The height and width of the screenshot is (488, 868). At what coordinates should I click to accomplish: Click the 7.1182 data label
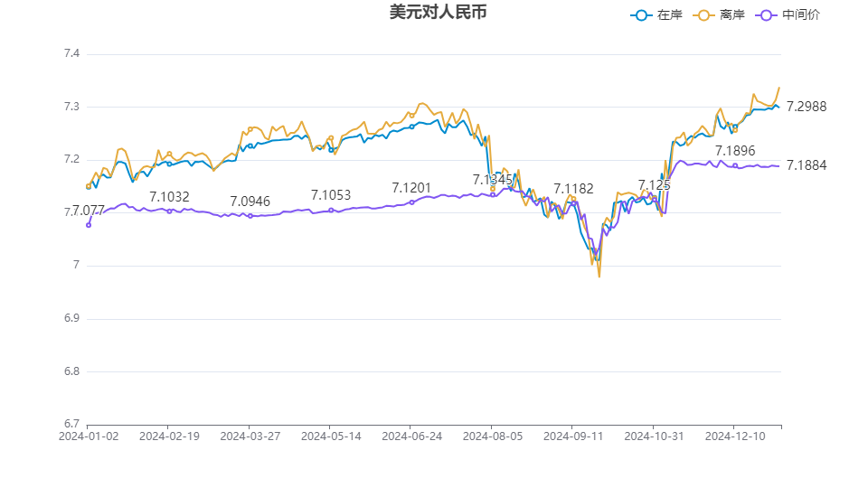(573, 189)
